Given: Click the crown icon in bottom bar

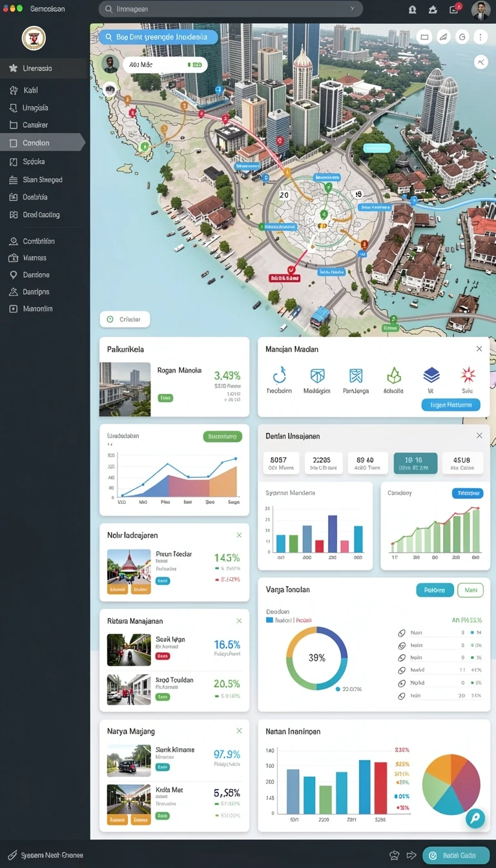Looking at the screenshot, I should 393,856.
